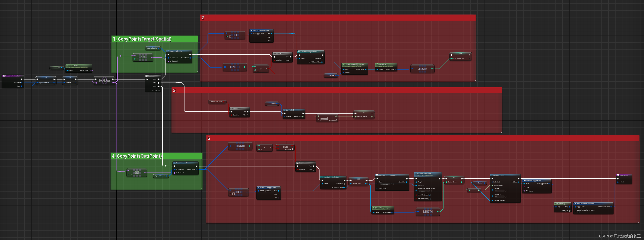
Task: Open the Optional A Select Asset dropdown
Action: (x=499, y=191)
